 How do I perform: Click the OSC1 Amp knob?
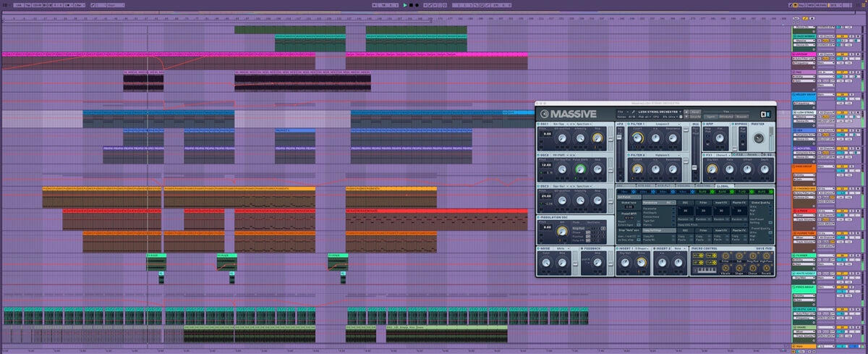pyautogui.click(x=597, y=138)
